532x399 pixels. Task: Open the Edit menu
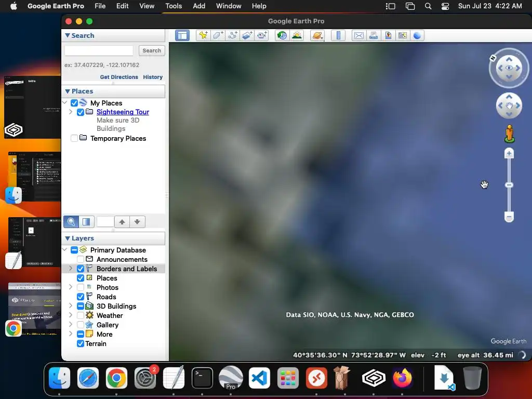tap(122, 6)
